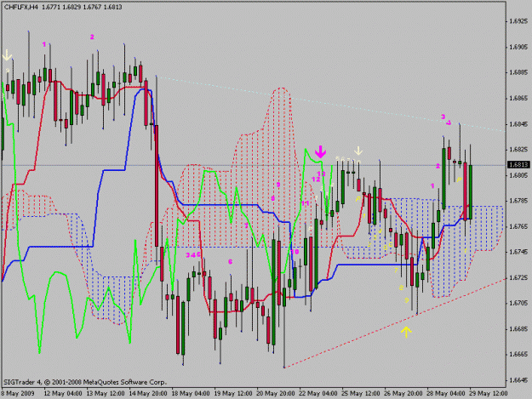Click the 8 May 2009 date label
The width and height of the screenshot is (532, 399).
tap(18, 393)
